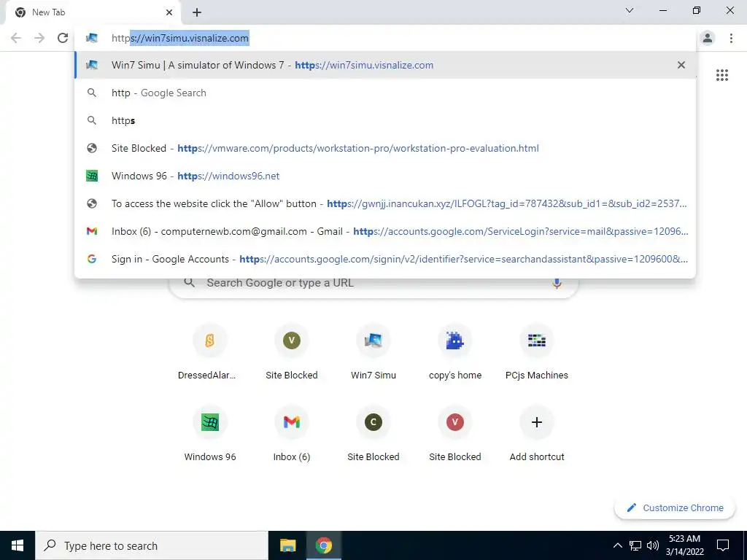The height and width of the screenshot is (560, 747).
Task: Open the red V Site Blocked shortcut
Action: pos(455,435)
